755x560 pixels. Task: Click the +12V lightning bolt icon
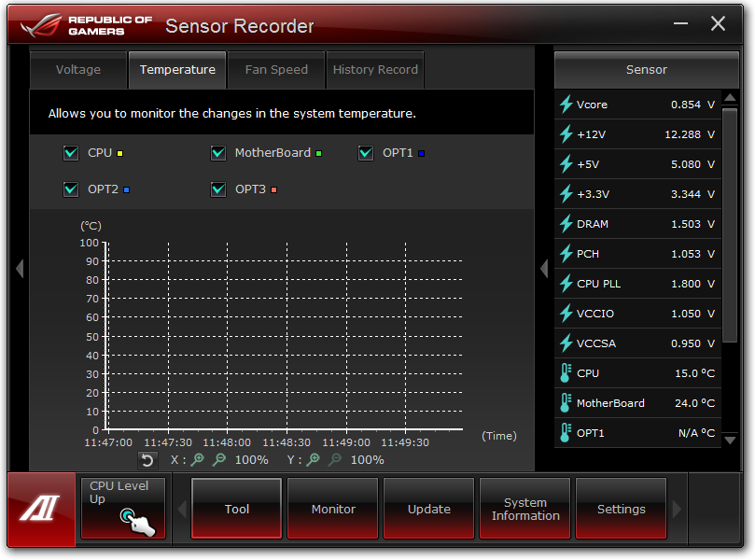click(566, 133)
